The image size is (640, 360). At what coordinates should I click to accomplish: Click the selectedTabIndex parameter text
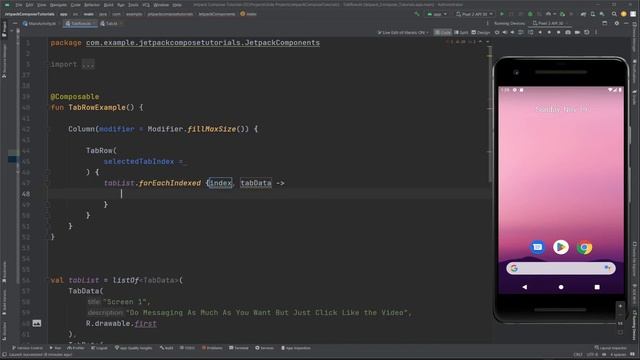coord(138,161)
